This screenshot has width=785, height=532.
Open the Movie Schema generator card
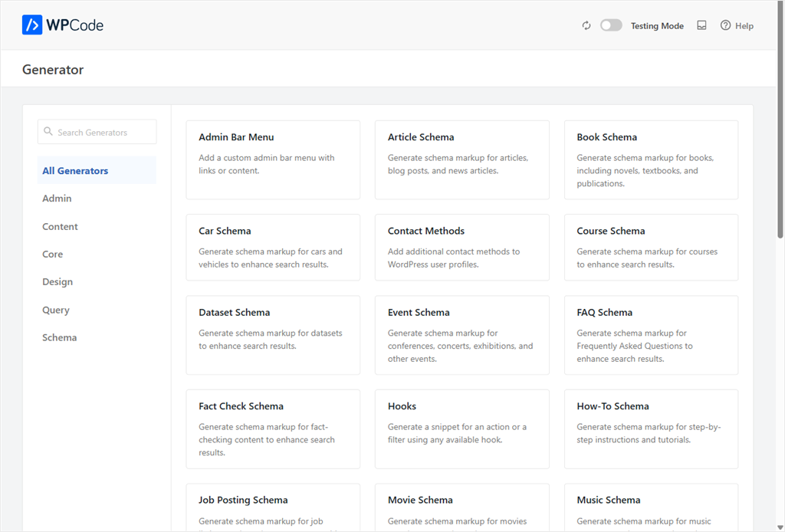tap(462, 507)
